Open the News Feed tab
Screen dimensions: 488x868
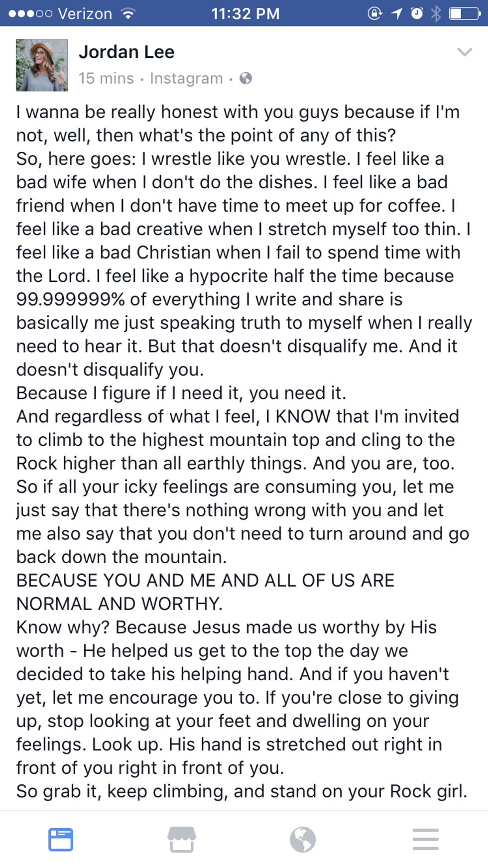pos(61,839)
